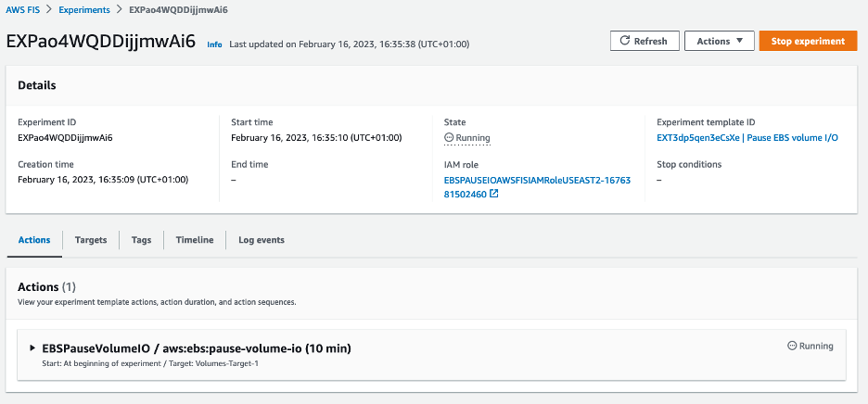The height and width of the screenshot is (404, 868).
Task: Go to Experiments breadcrumb
Action: point(84,10)
